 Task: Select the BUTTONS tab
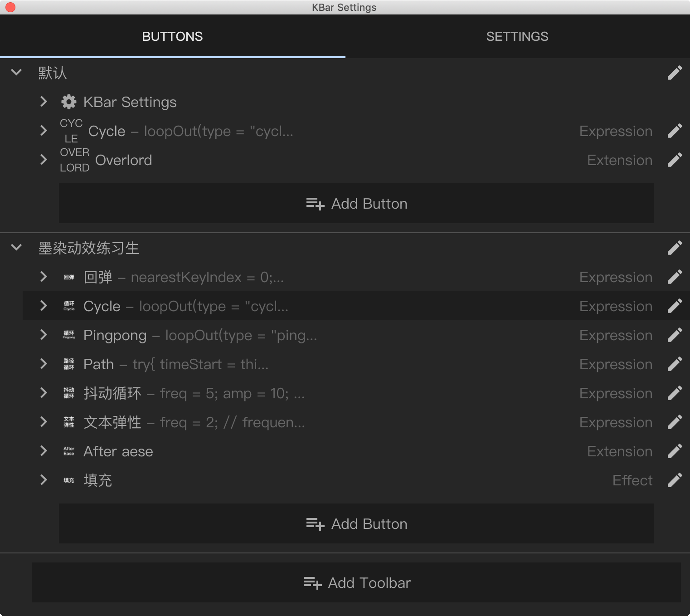coord(172,36)
